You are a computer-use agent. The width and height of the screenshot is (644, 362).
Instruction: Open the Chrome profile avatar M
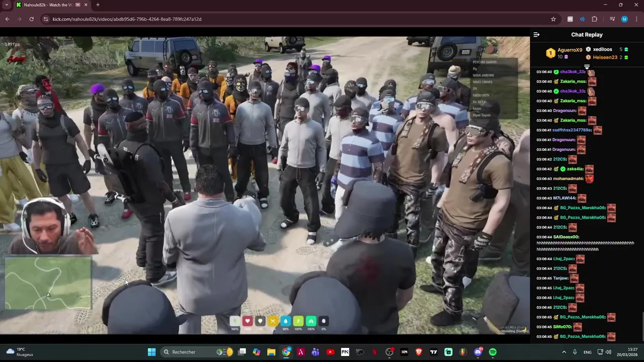[624, 19]
